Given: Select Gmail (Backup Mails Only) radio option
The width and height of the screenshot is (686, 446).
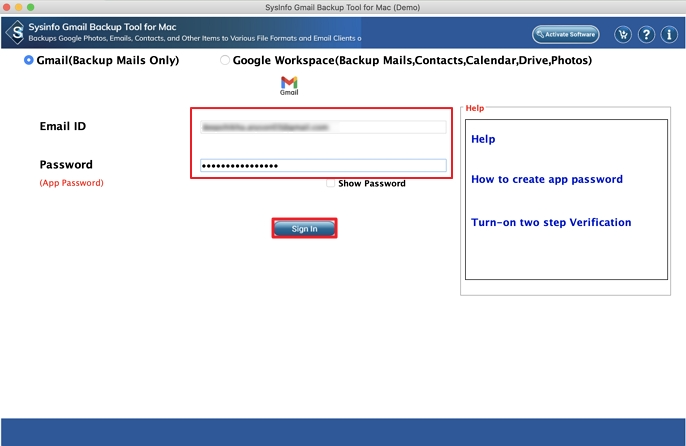Looking at the screenshot, I should (x=29, y=60).
